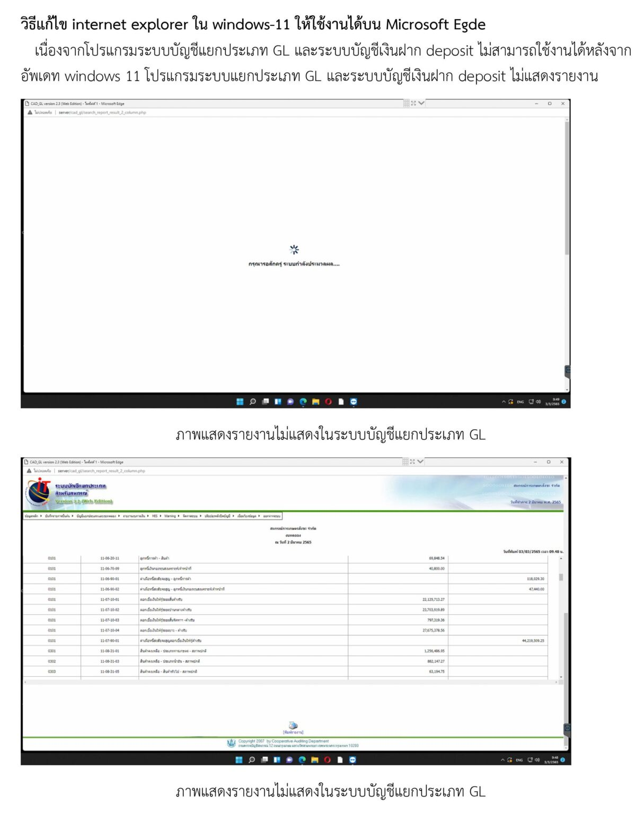Viewport: 644px width, 814px height.
Task: Expand the MIS menu in the navigation bar
Action: [154, 515]
